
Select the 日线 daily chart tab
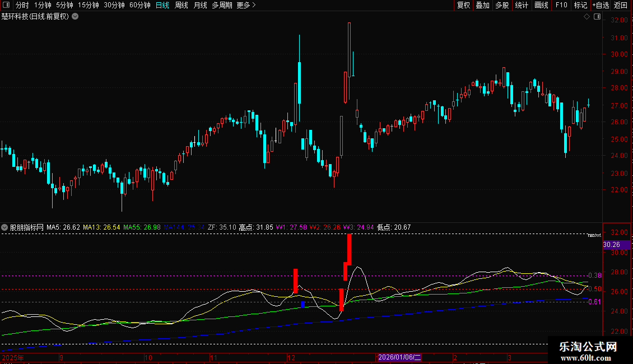(x=162, y=5)
